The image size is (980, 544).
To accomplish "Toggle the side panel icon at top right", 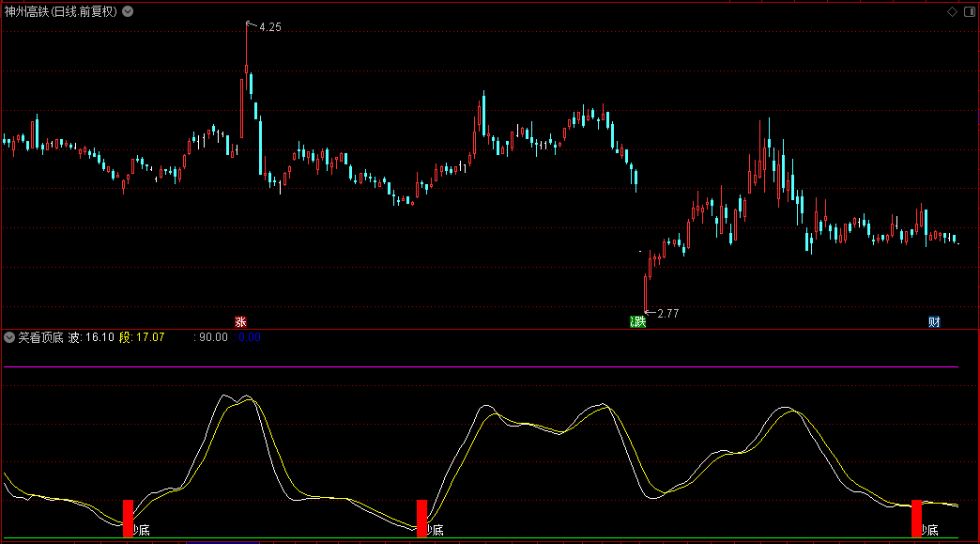I will tap(970, 12).
